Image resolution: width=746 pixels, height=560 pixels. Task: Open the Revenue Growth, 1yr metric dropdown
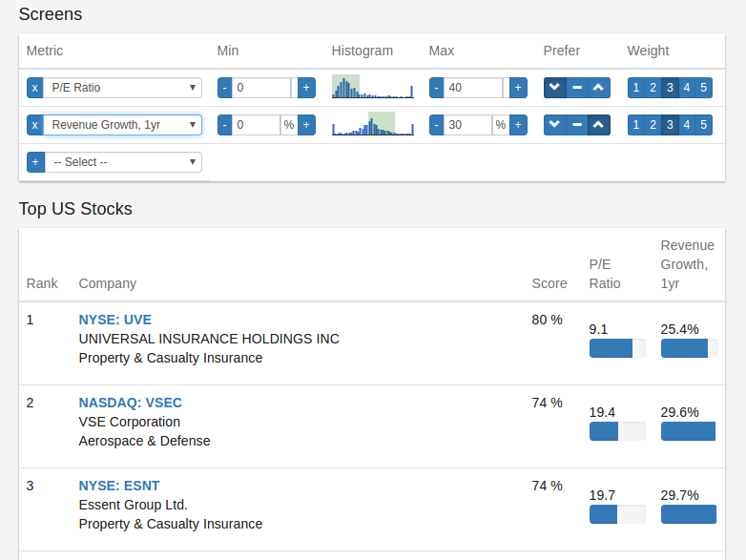point(122,125)
